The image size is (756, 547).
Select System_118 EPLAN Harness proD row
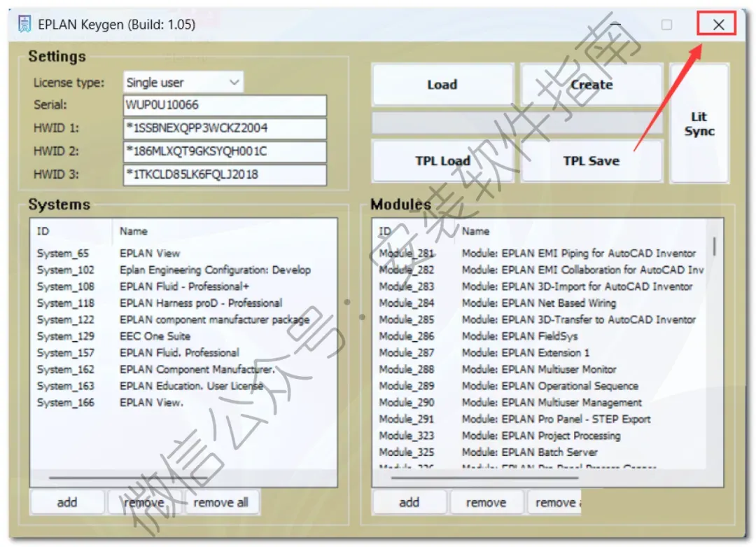click(183, 303)
